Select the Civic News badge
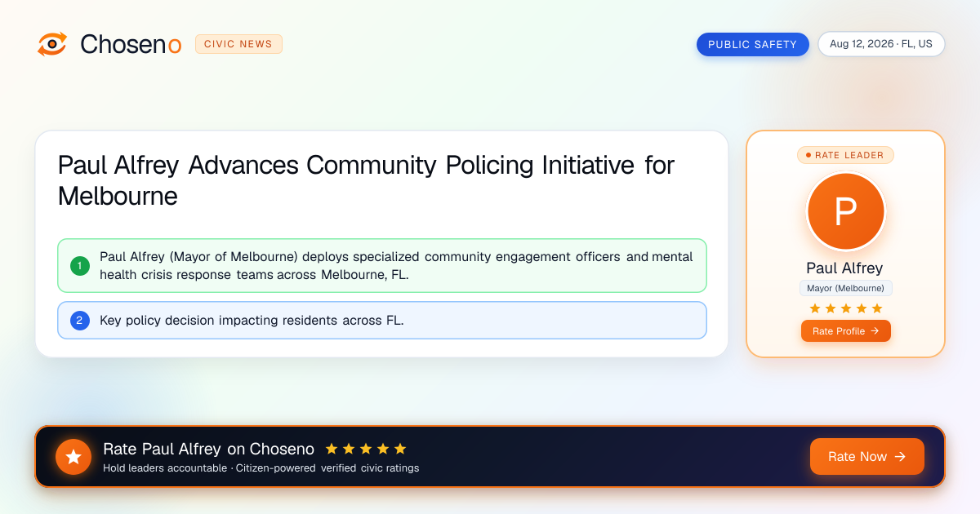 pos(238,44)
